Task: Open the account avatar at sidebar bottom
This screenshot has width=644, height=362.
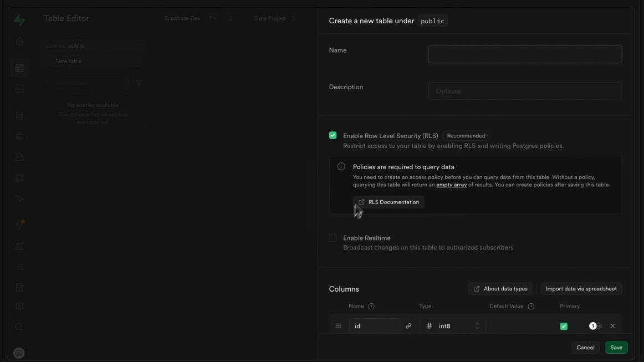Action: pyautogui.click(x=19, y=353)
